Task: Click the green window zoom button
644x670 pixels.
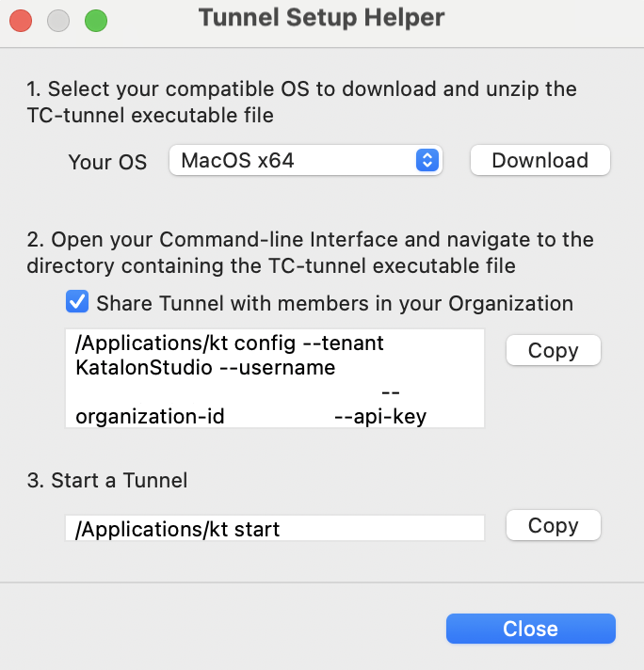Action: tap(96, 20)
